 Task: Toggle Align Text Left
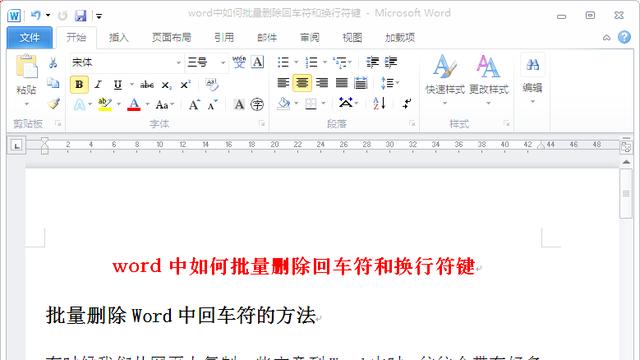283,83
